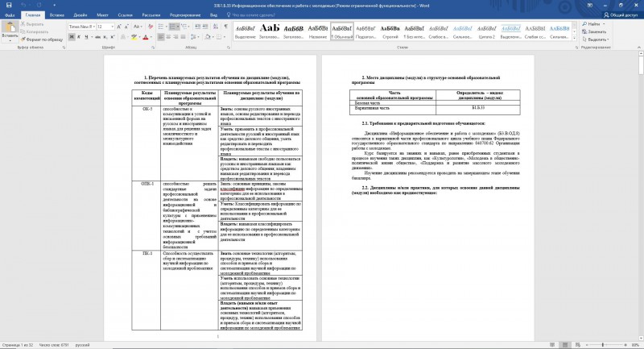This screenshot has width=644, height=349.
Task: Switch to the Дизайн tab
Action: tap(80, 15)
